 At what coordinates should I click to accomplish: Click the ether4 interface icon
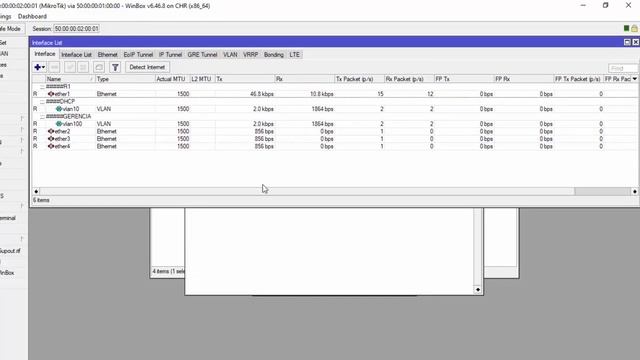pyautogui.click(x=51, y=146)
